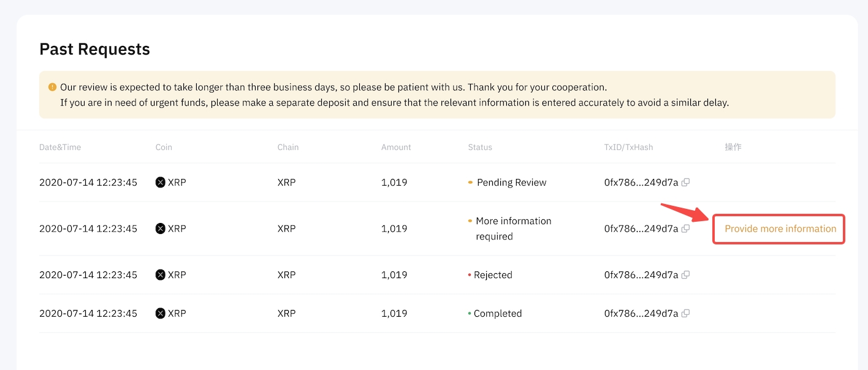The width and height of the screenshot is (868, 370).
Task: Click the Status column header
Action: tap(480, 147)
